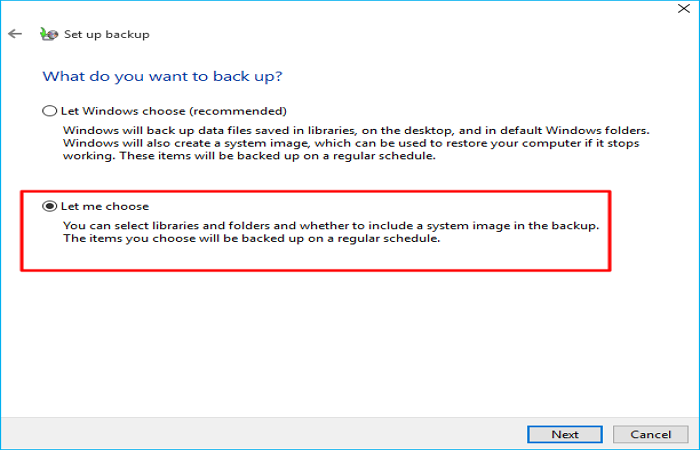Click the 'Let me choose' option label

tap(104, 206)
